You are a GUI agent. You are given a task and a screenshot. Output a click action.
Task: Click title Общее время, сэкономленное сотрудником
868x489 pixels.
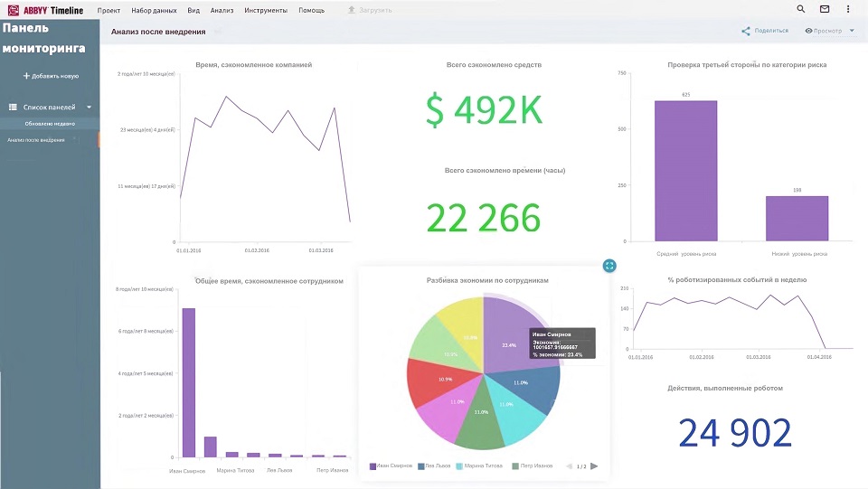pos(269,281)
